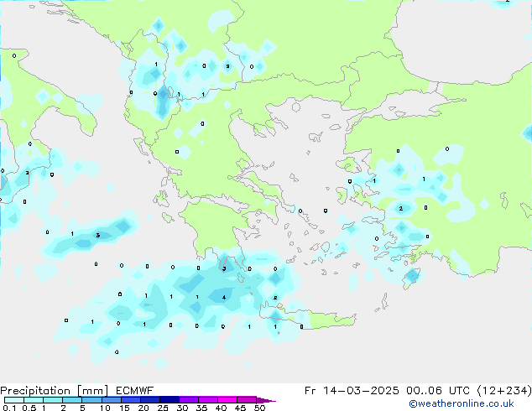Screen dimensions: 532x411
Task: Click the 4 mm precipitation value near Crete
Action: coord(223,297)
